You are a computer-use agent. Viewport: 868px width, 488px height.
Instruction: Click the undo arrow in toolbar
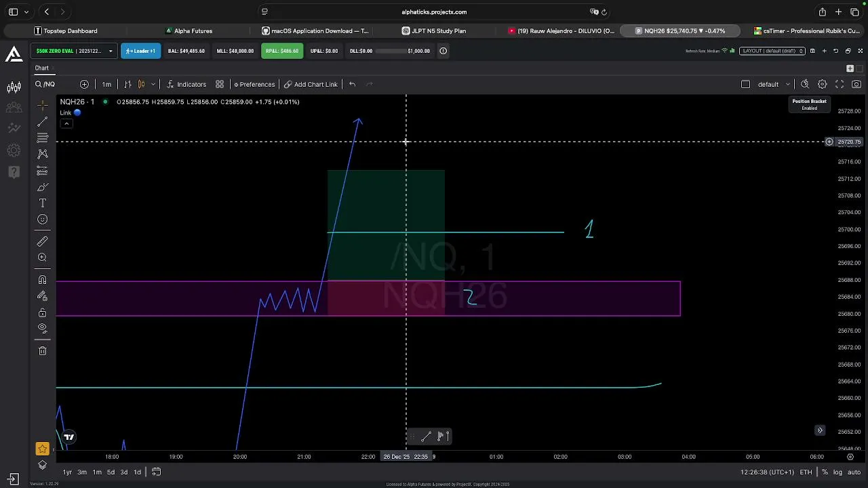[x=352, y=84]
